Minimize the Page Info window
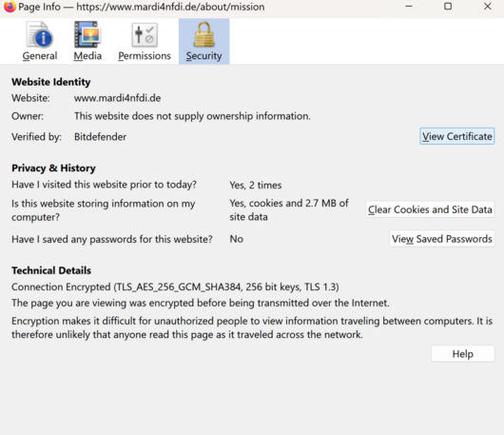The height and width of the screenshot is (435, 504). (409, 7)
